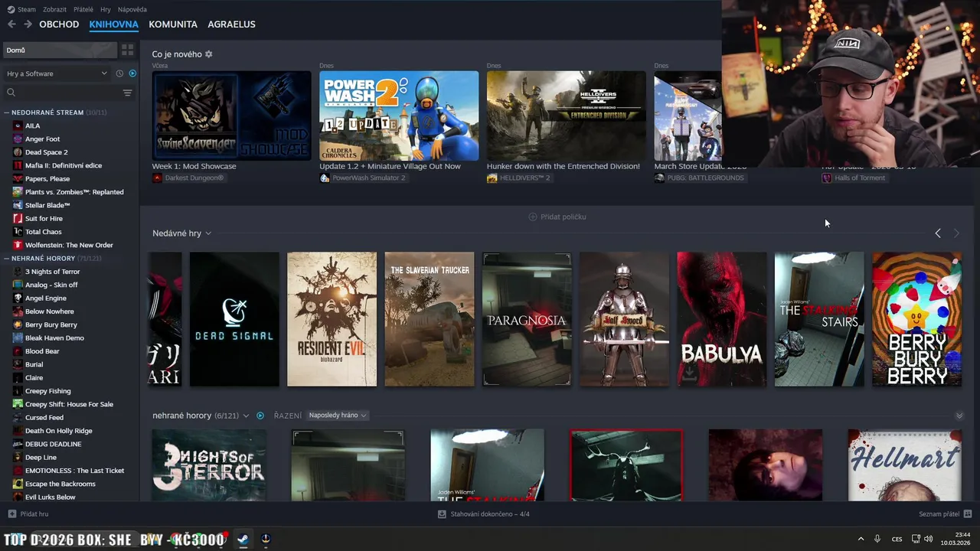Click the Cursed Feed game icon

click(x=18, y=418)
